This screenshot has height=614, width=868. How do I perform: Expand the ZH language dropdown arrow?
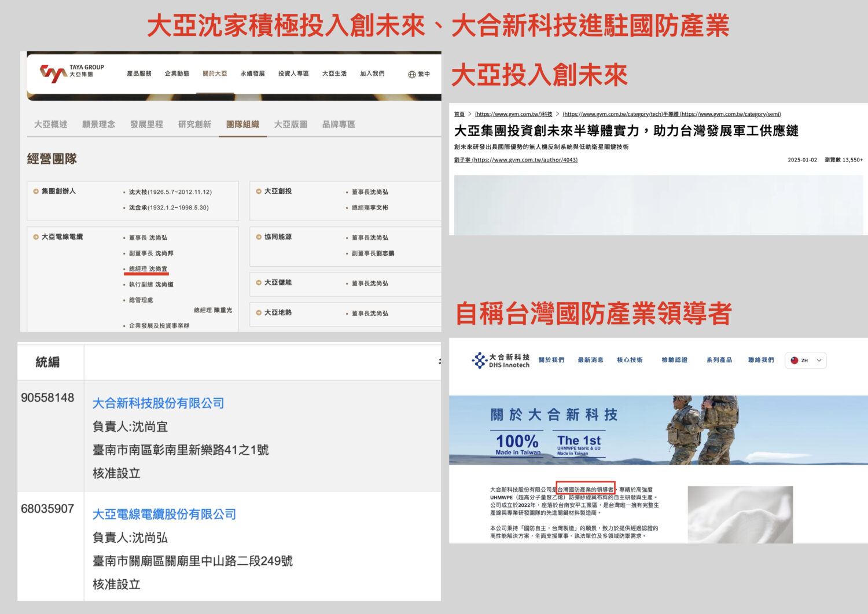click(819, 361)
